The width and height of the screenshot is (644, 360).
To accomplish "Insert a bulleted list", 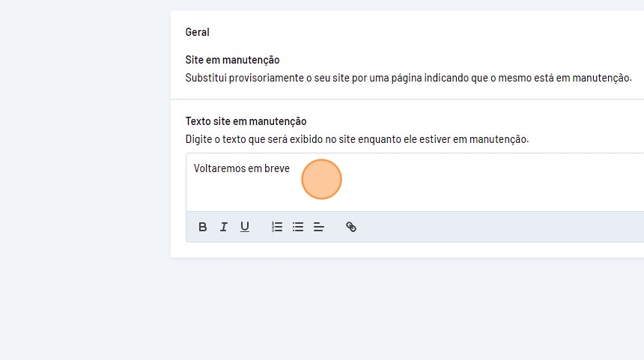I will (298, 227).
